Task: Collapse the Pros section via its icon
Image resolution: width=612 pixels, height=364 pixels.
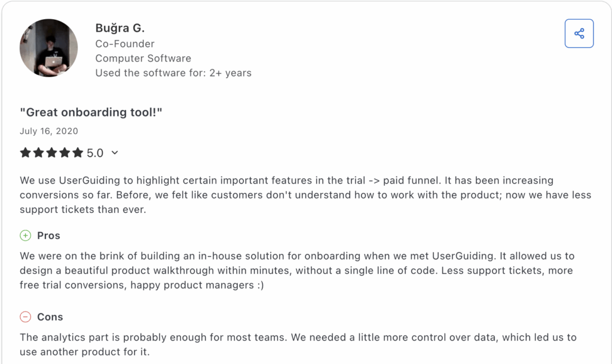Action: coord(25,235)
